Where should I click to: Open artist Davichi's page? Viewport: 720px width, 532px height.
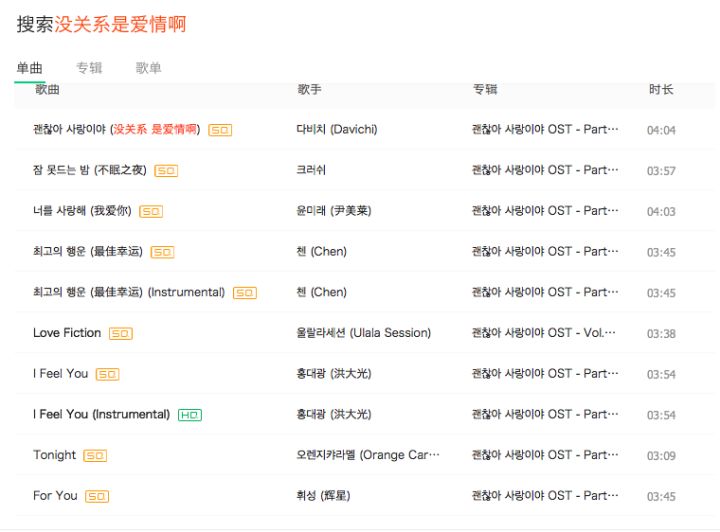(337, 129)
